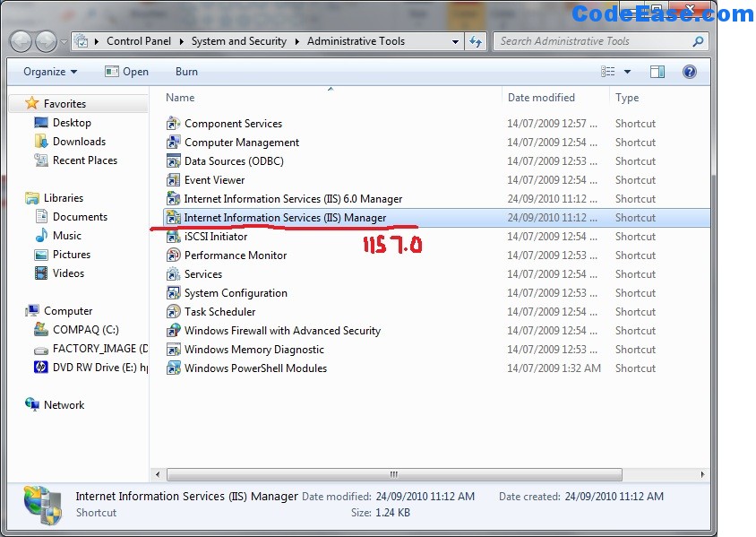
Task: Toggle the preview pane icon
Action: [657, 72]
